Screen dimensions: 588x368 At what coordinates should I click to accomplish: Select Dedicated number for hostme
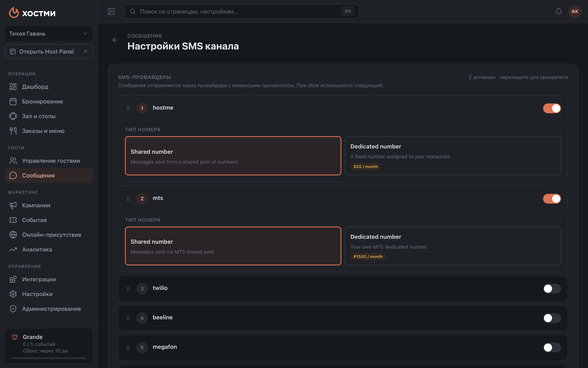coord(452,156)
